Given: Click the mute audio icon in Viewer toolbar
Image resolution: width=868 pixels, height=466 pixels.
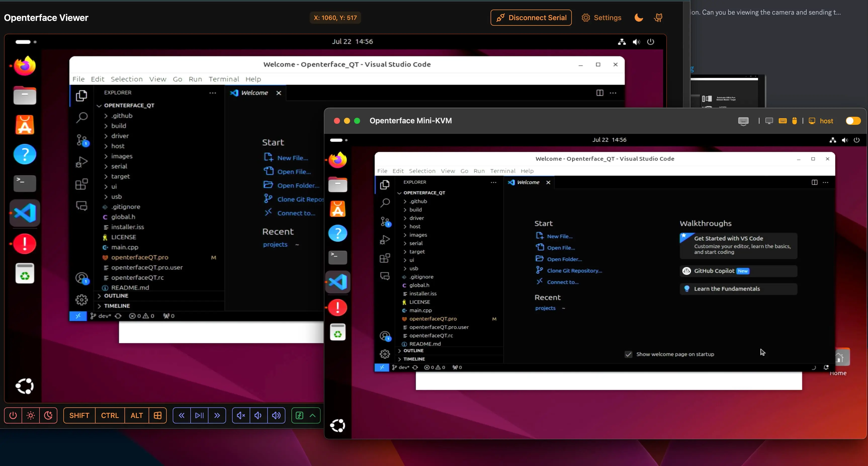Looking at the screenshot, I should (x=241, y=415).
